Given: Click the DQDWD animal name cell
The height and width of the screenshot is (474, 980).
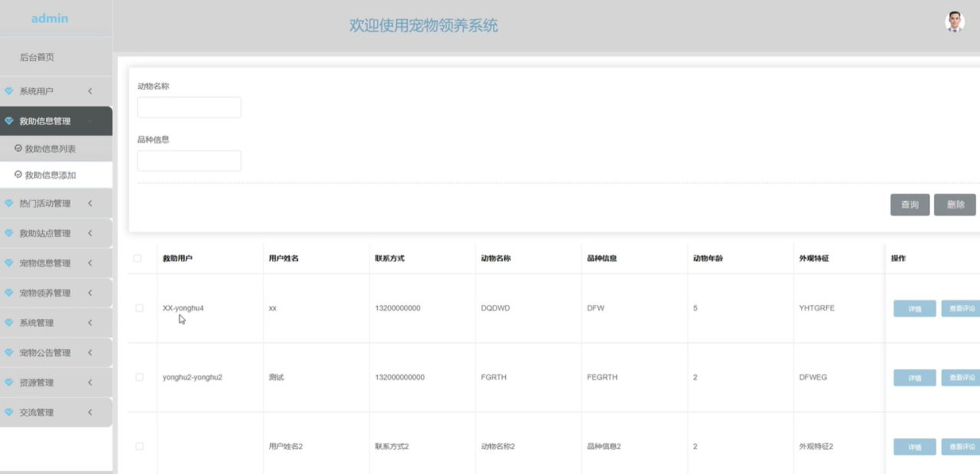Looking at the screenshot, I should point(495,308).
